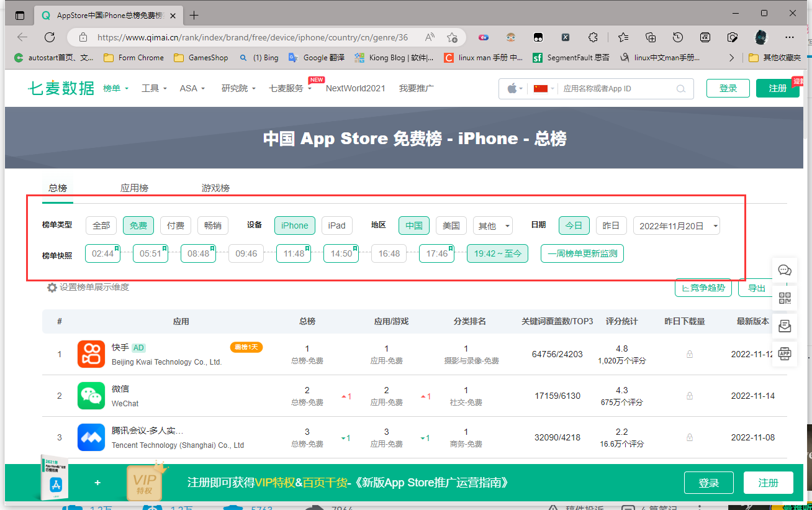This screenshot has height=510, width=812.
Task: Click the browser profile avatar
Action: point(761,37)
